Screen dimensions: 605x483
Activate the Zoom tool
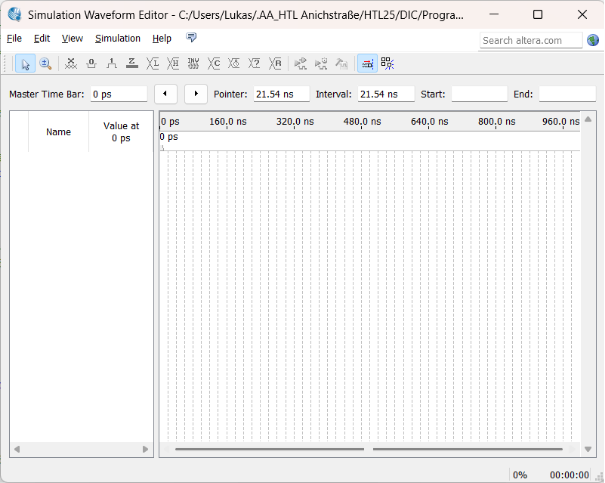click(45, 63)
